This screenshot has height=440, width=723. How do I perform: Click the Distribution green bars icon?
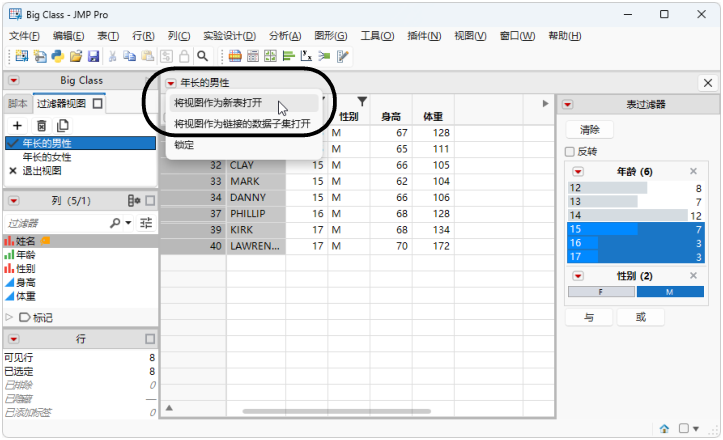click(289, 56)
